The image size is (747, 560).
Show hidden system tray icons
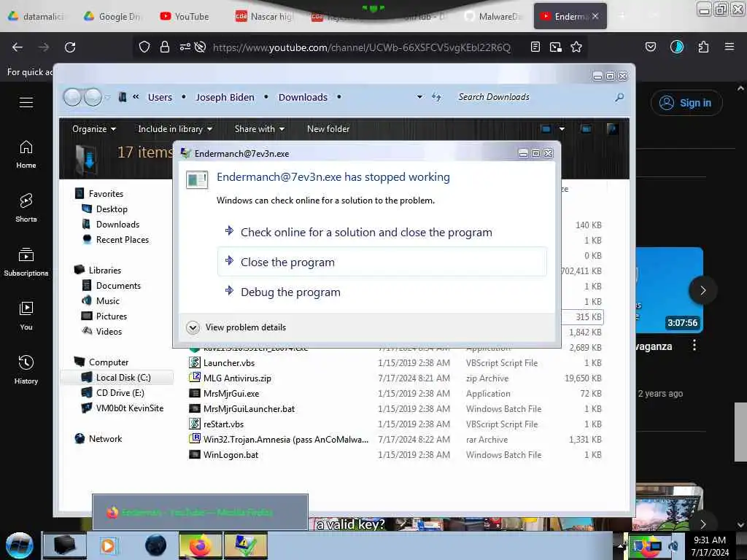click(620, 545)
